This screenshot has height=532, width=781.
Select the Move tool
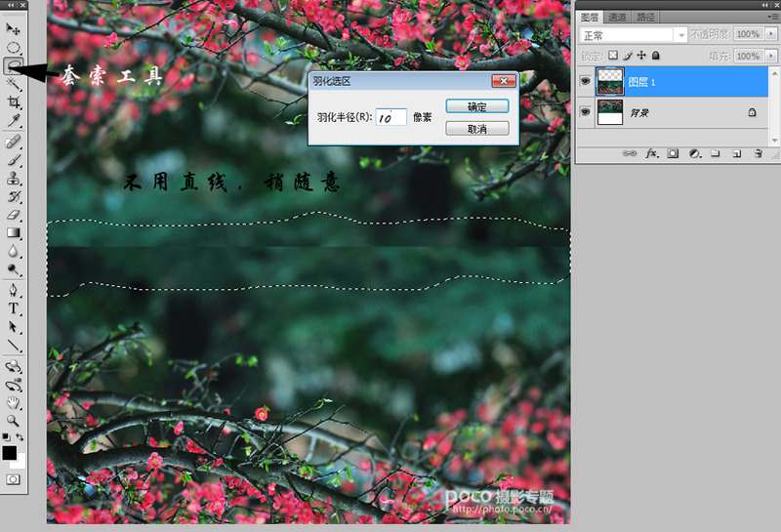point(13,29)
